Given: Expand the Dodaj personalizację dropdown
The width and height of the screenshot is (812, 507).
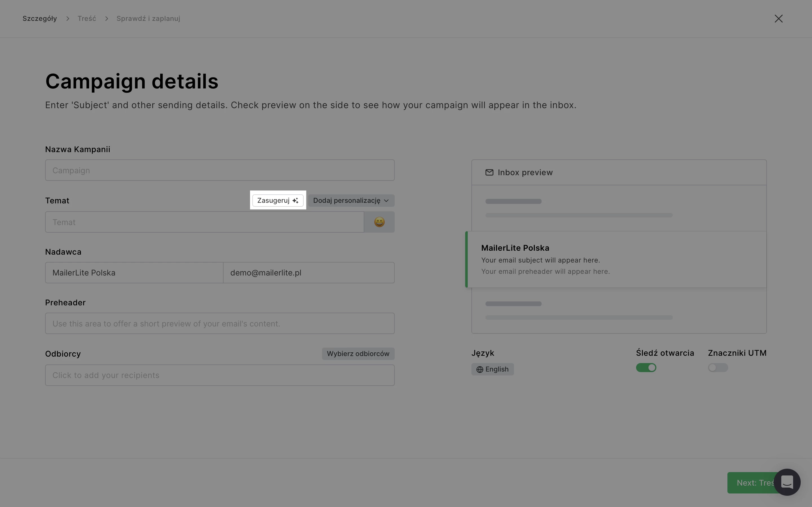Looking at the screenshot, I should pos(351,201).
